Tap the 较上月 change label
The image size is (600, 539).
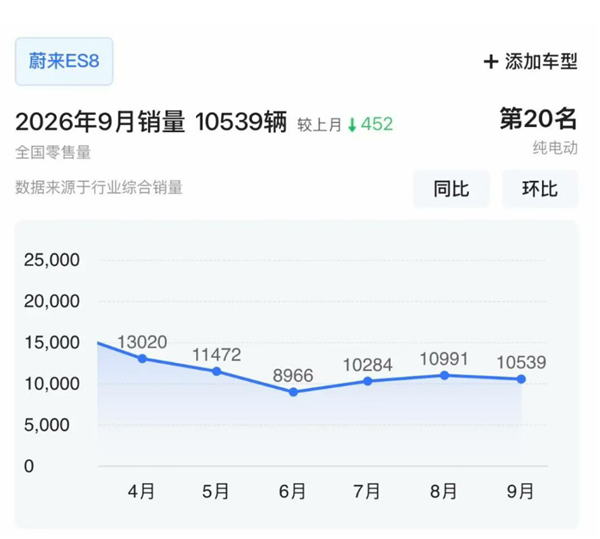tap(319, 125)
